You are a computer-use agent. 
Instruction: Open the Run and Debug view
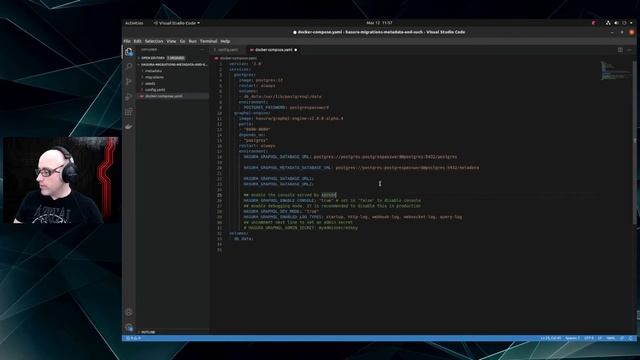129,96
